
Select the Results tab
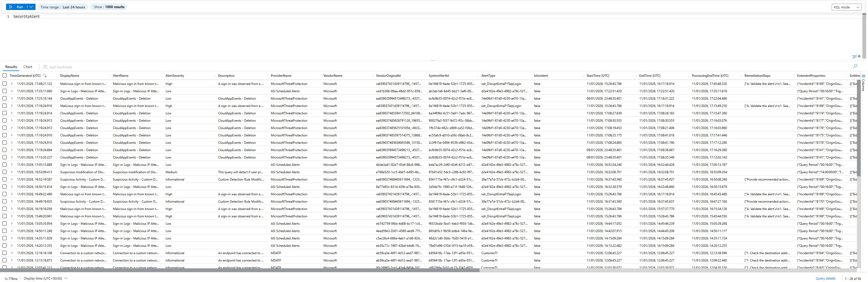[11, 67]
